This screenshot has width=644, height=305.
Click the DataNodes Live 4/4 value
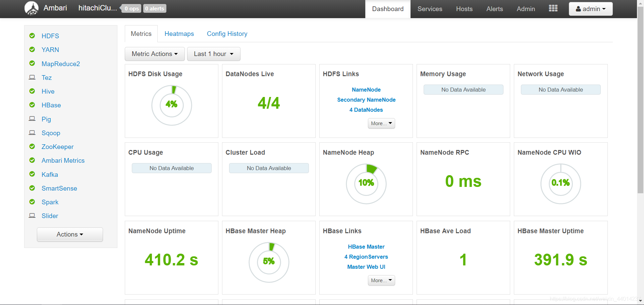coord(269,103)
